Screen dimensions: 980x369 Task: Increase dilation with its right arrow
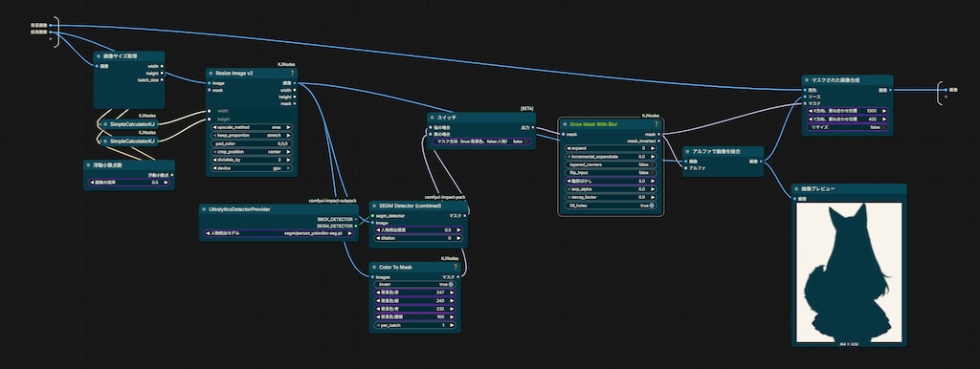pos(457,238)
